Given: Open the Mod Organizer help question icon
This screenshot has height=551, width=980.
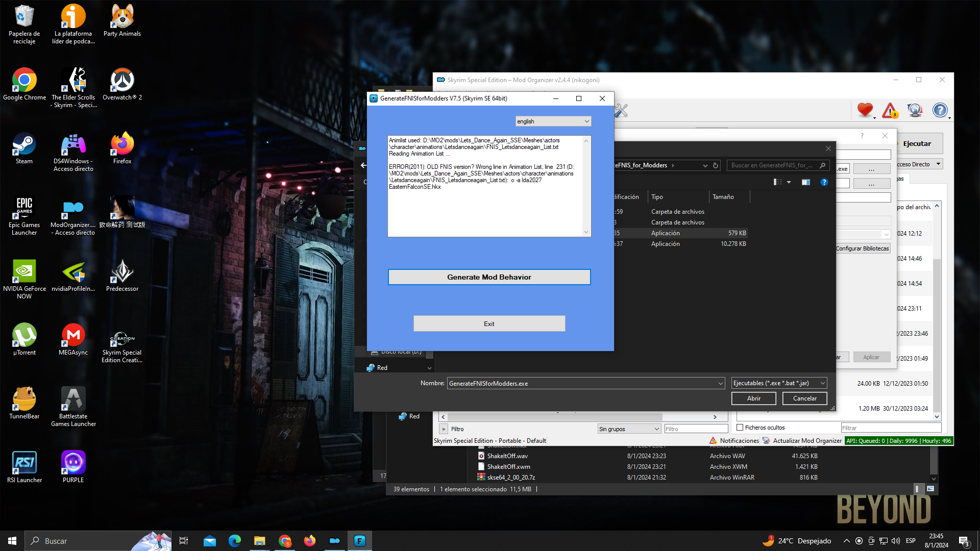Looking at the screenshot, I should pyautogui.click(x=940, y=110).
